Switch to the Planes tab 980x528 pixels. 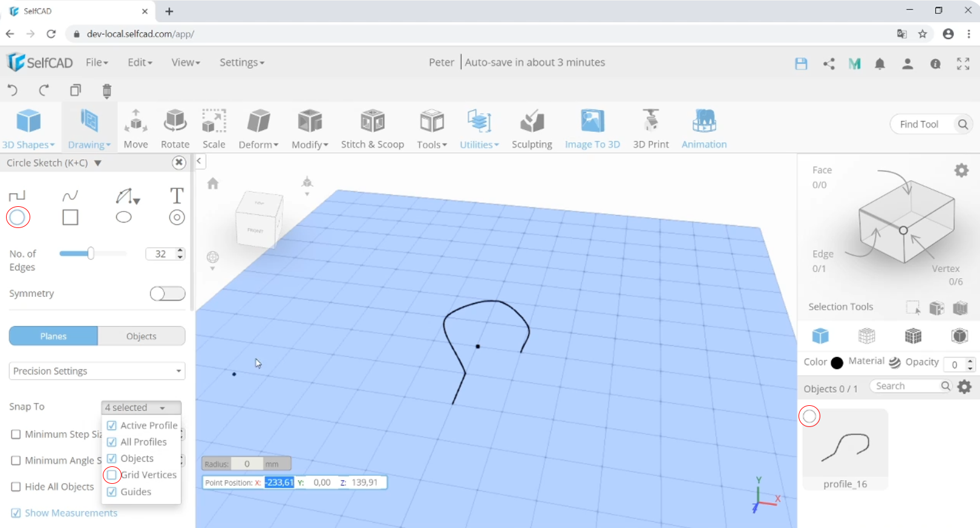(53, 336)
